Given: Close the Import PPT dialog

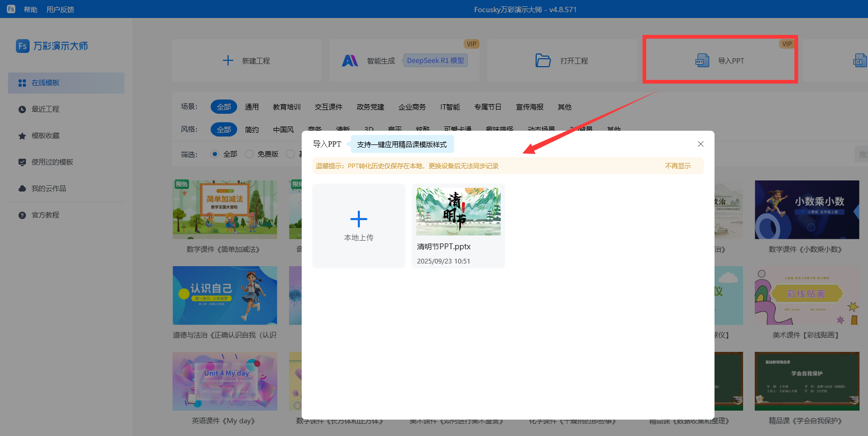Looking at the screenshot, I should (x=700, y=144).
